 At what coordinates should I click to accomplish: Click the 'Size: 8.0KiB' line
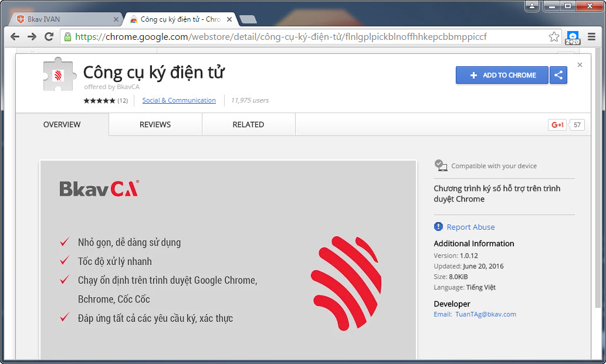[451, 277]
